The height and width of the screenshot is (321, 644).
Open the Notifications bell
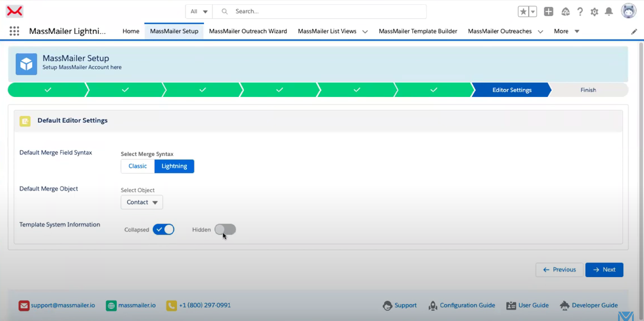tap(609, 11)
